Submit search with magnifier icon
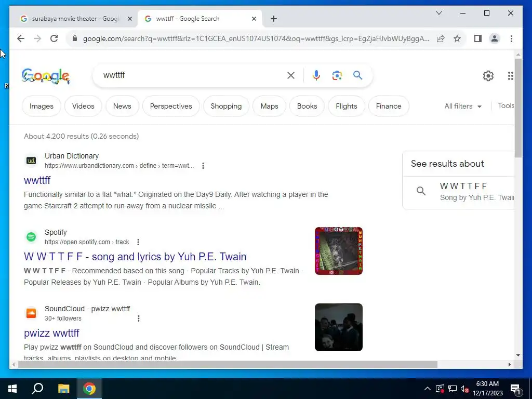 click(357, 75)
